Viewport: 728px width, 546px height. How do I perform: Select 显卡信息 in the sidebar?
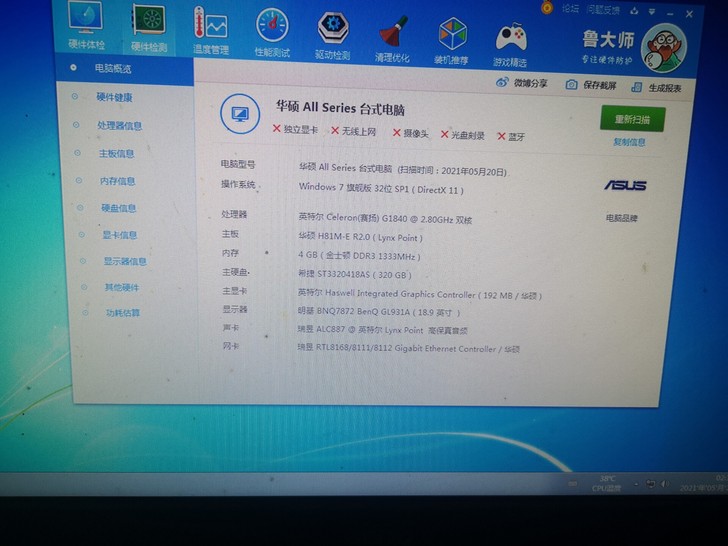pos(119,235)
